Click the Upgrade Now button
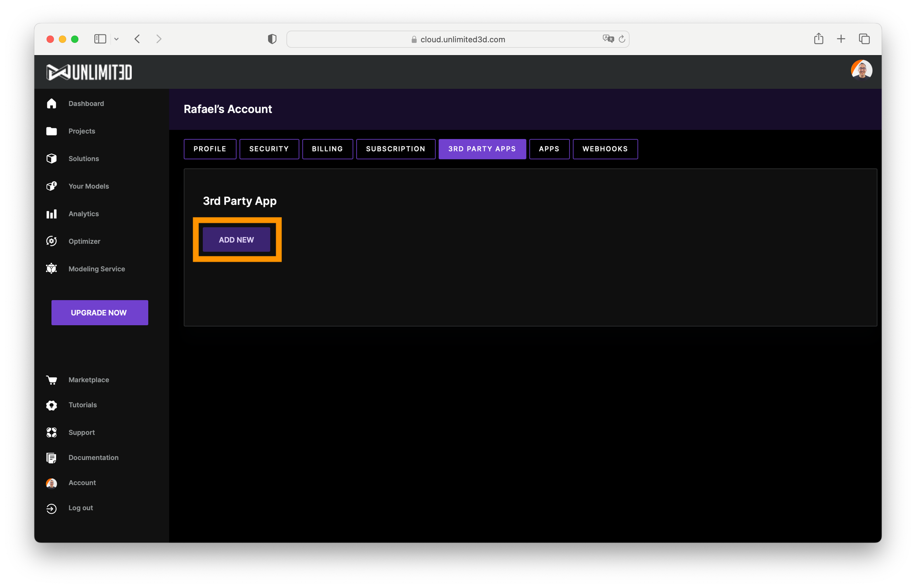The width and height of the screenshot is (916, 588). coord(99,312)
